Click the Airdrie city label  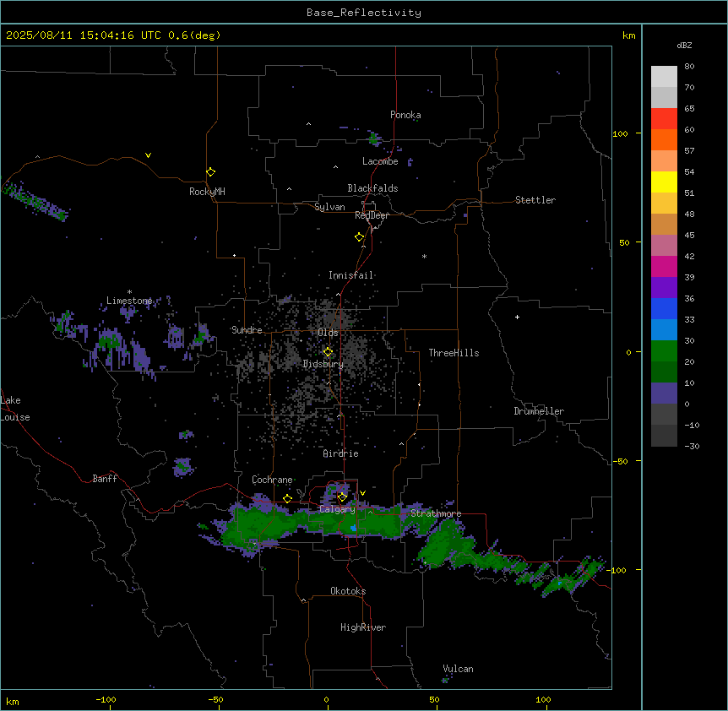[x=341, y=453]
